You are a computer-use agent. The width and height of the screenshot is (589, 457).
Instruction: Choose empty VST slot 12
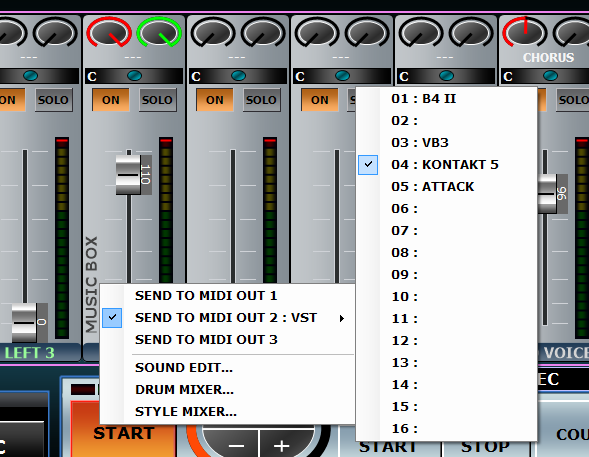tap(446, 341)
